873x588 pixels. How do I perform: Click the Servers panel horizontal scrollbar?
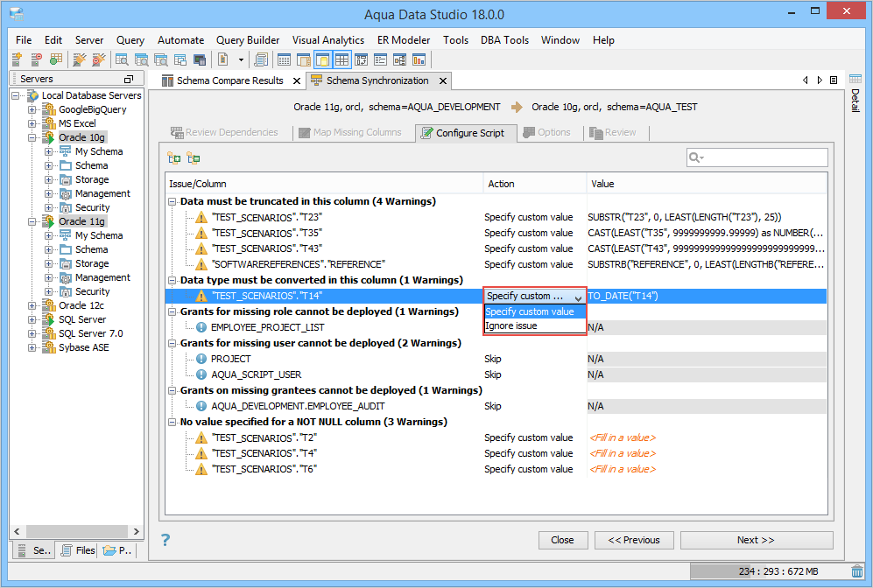tap(76, 531)
